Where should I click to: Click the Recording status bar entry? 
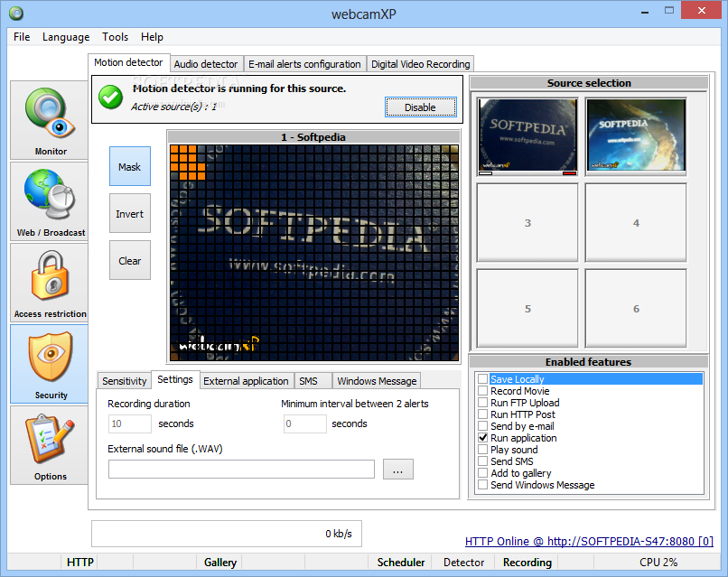[527, 563]
